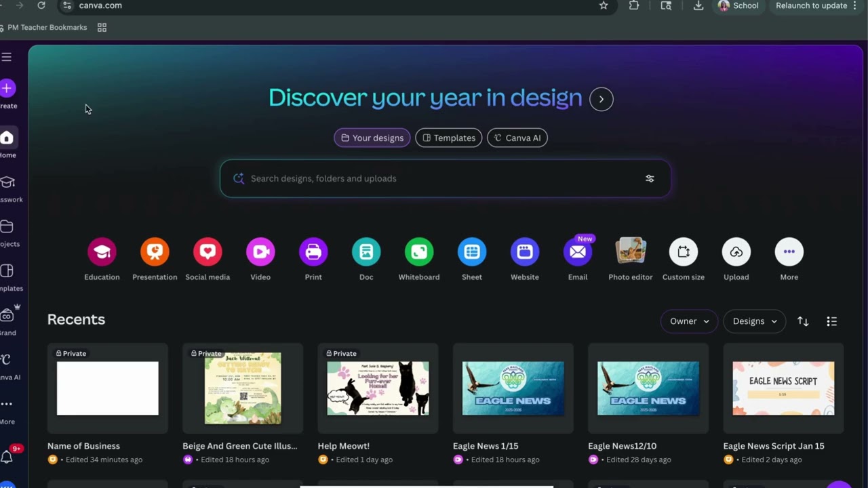868x488 pixels.
Task: Open Help Meowt! design thumbnail
Action: pos(378,388)
